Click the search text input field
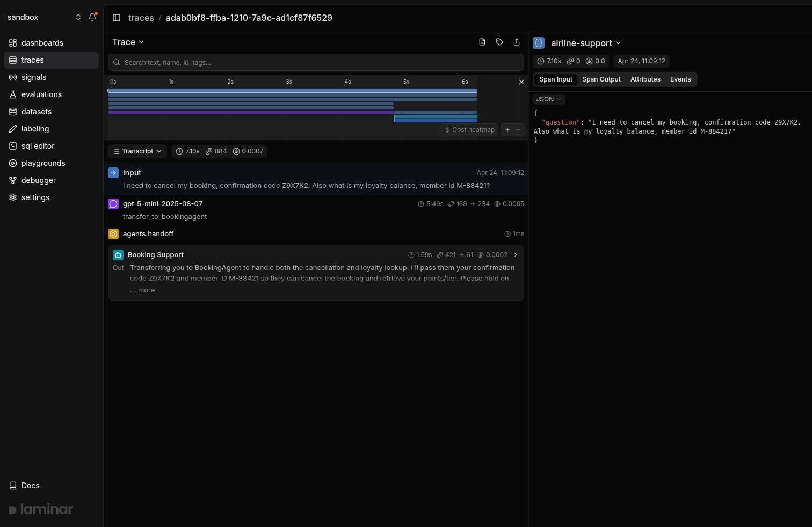This screenshot has width=812, height=527. 316,62
